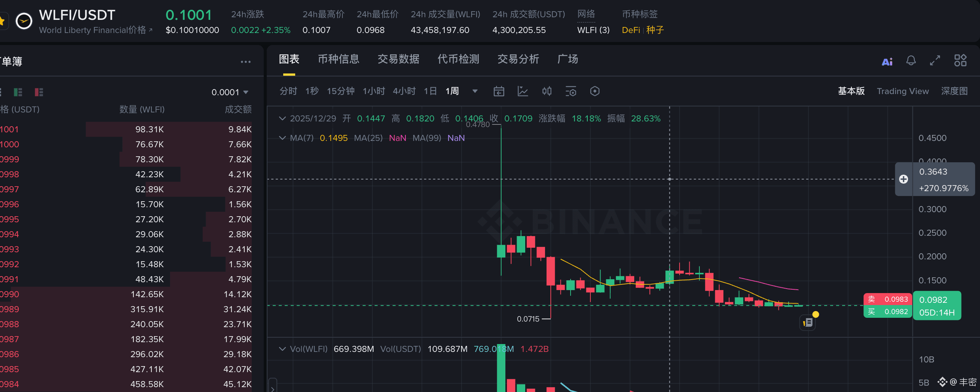Select the 图表 tab
The width and height of the screenshot is (980, 392).
point(289,59)
